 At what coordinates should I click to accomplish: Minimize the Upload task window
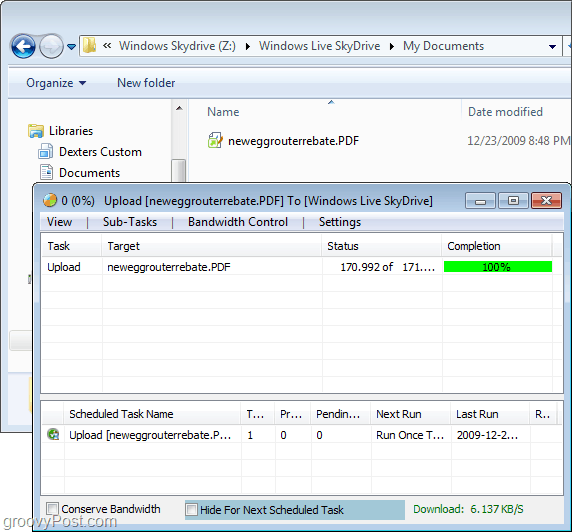480,201
